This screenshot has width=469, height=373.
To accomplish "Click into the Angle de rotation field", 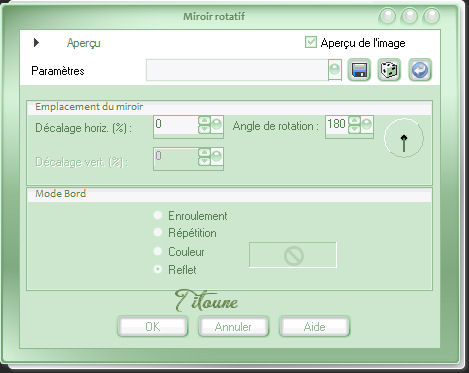I will point(337,125).
